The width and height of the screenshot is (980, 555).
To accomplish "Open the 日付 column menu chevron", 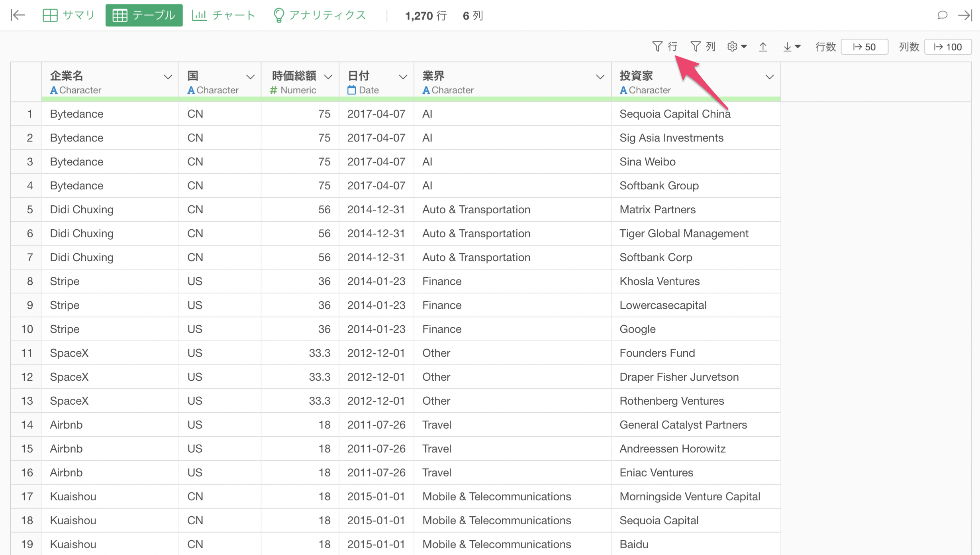I will [403, 77].
